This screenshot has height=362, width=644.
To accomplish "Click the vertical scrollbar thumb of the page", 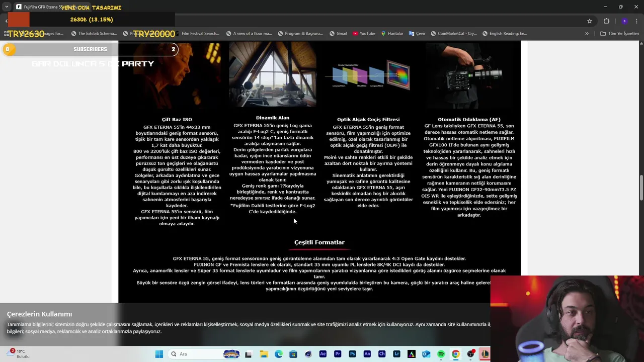I will coord(641,187).
